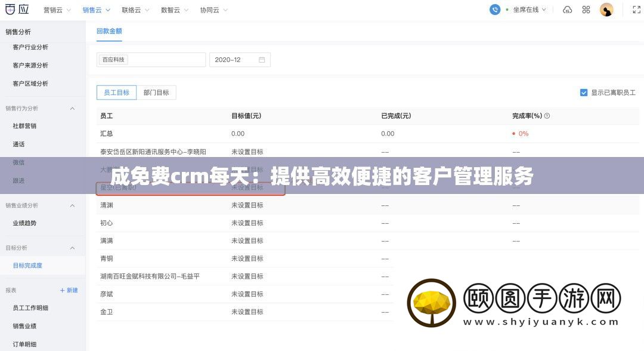Click the plus icon beside 新建
The image size is (644, 351).
click(x=63, y=290)
